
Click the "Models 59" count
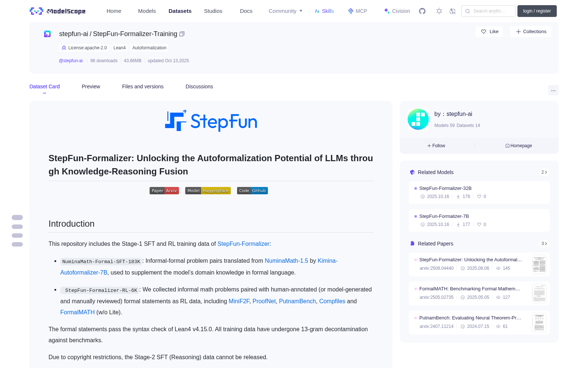pos(444,125)
